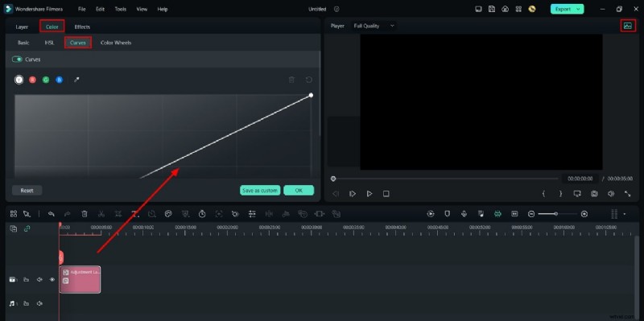Click the curve's top-right control point
Image resolution: width=644 pixels, height=321 pixels.
coord(311,95)
